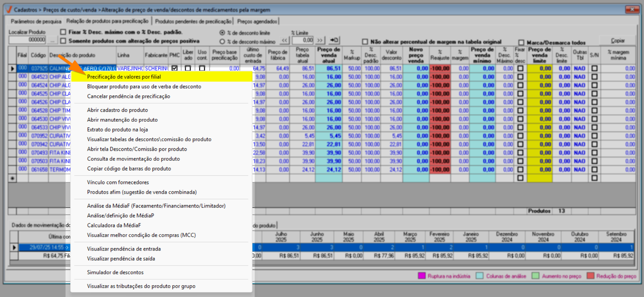Select Simulador de descontos from context menu
Image resolution: width=644 pixels, height=297 pixels.
tap(115, 273)
